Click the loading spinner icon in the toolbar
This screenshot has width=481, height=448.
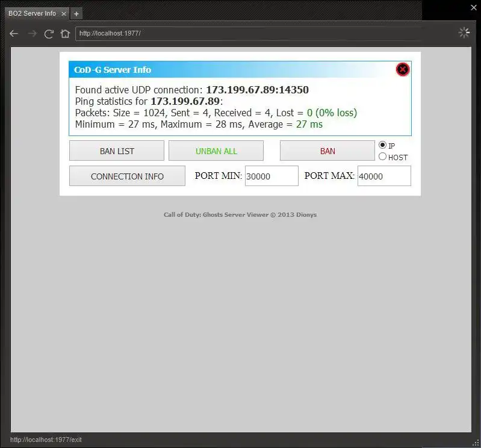pyautogui.click(x=464, y=33)
